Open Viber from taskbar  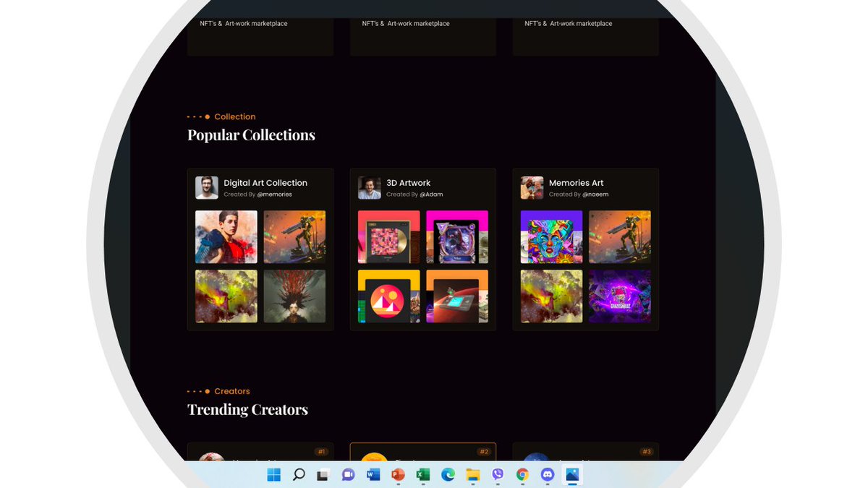click(x=498, y=475)
